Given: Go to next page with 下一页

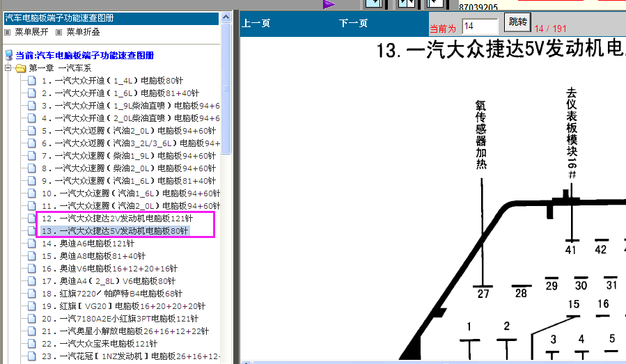Looking at the screenshot, I should point(353,23).
